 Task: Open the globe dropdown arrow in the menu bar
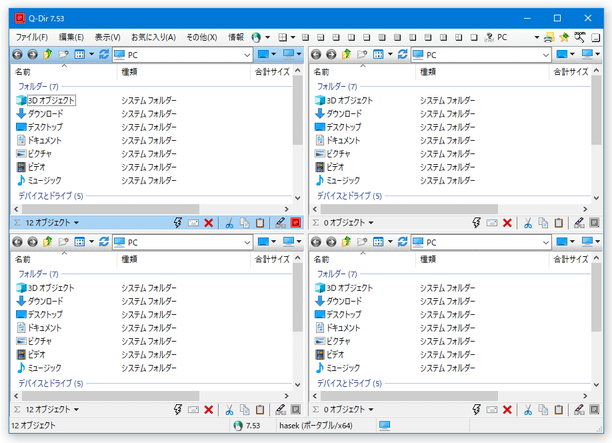267,37
